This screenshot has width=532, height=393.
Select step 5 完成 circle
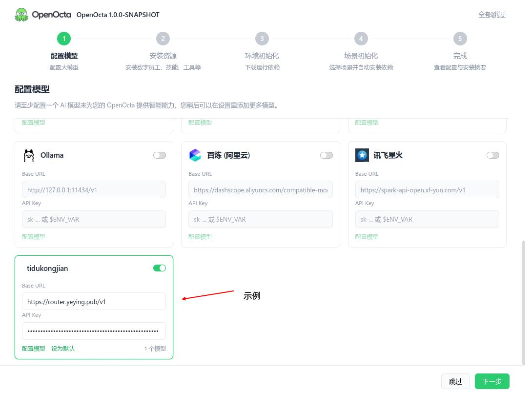[460, 39]
